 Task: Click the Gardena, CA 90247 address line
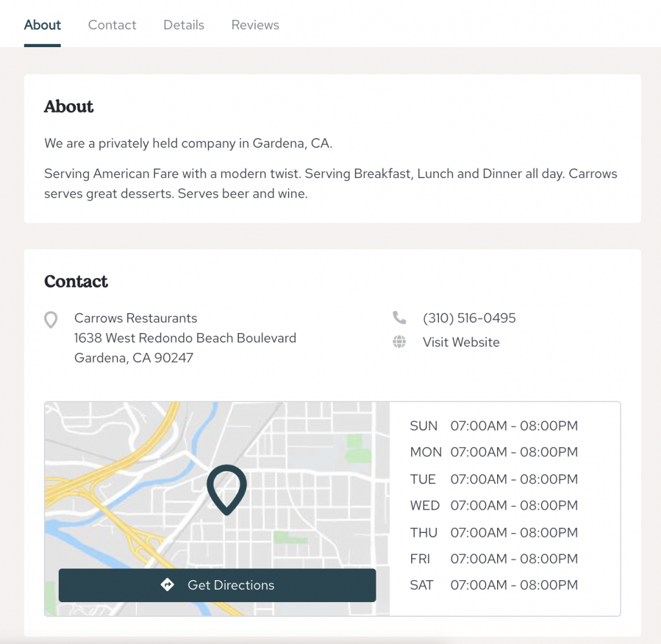(x=134, y=357)
